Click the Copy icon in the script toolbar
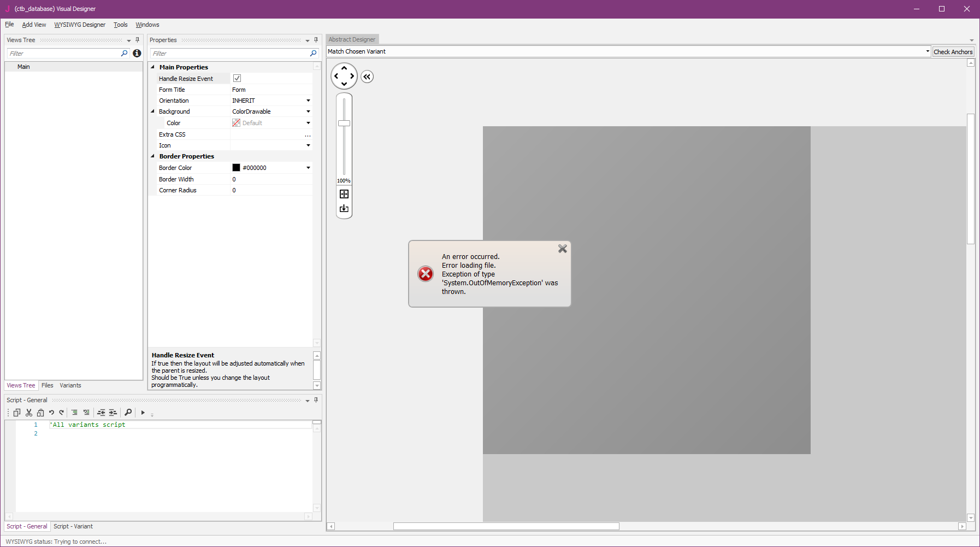The width and height of the screenshot is (980, 547). pos(17,413)
